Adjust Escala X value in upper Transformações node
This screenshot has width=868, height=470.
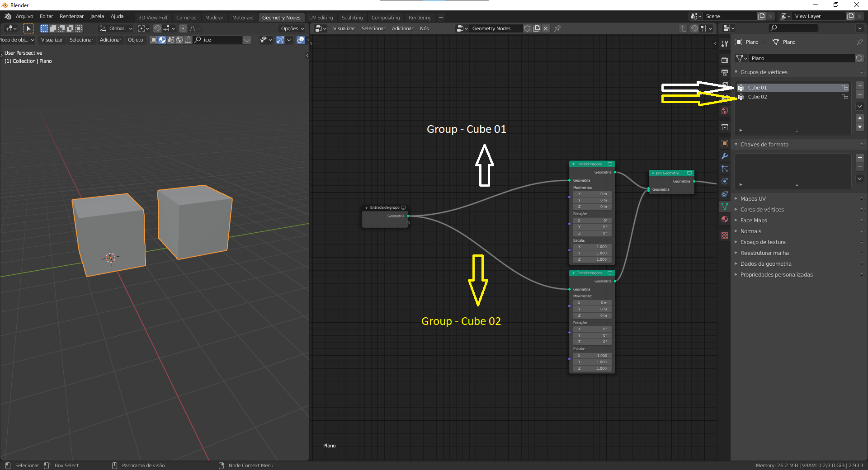pyautogui.click(x=593, y=247)
